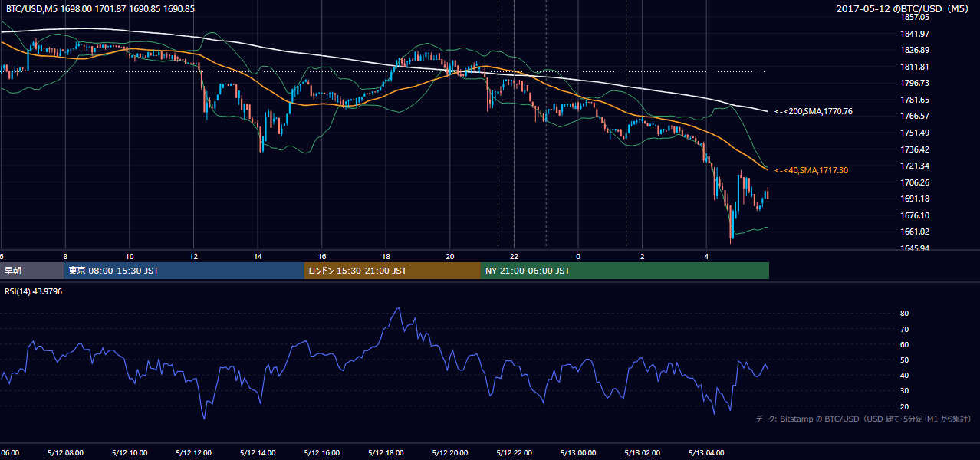Select the '<-<200,SMA,1770.76' moving average label
980x460 pixels.
click(x=813, y=111)
